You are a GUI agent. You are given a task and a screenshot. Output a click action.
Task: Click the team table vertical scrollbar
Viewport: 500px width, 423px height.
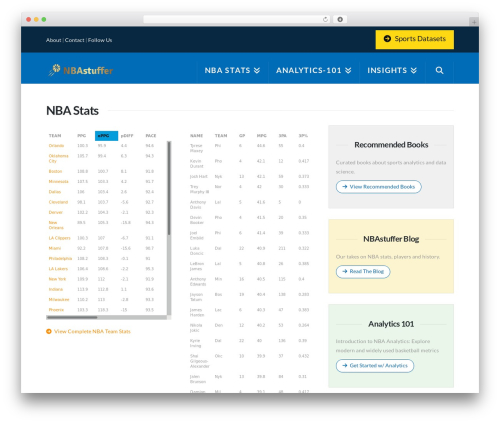click(169, 188)
